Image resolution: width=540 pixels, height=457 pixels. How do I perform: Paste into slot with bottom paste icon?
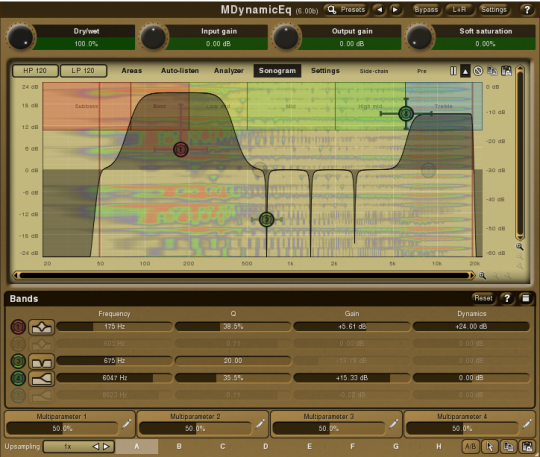coord(527,447)
